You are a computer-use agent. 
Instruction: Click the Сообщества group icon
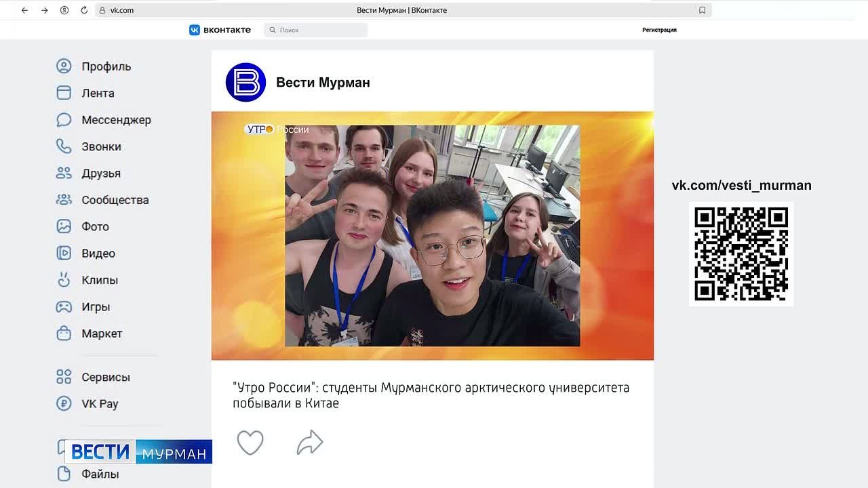64,200
